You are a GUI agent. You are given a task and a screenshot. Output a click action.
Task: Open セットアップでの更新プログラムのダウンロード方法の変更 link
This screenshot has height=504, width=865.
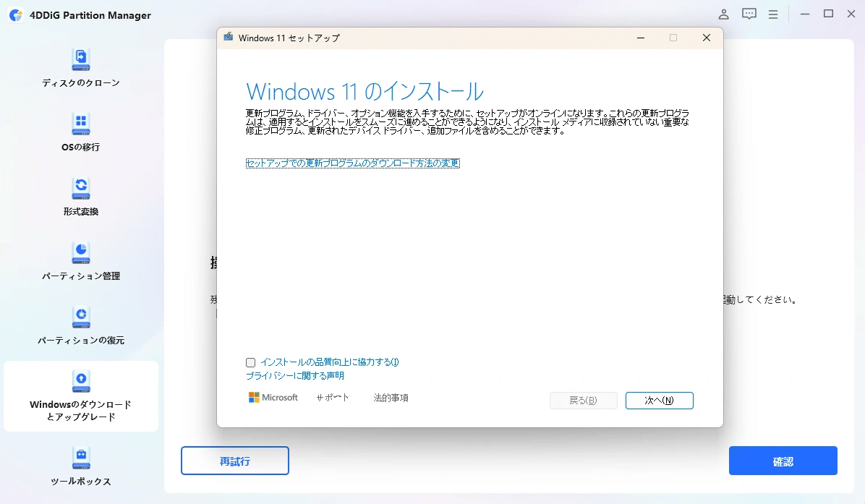352,163
